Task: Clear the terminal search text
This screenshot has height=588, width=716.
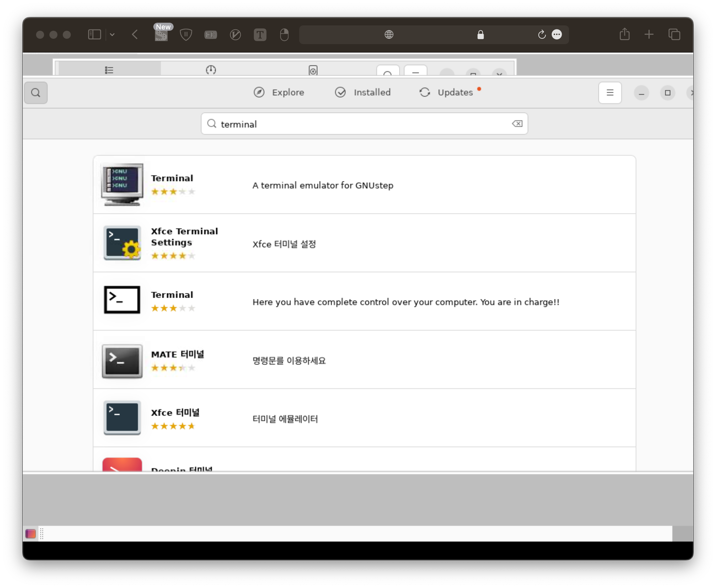Action: [517, 124]
